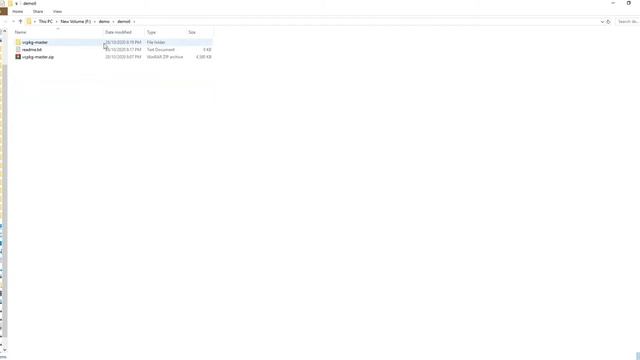Select the readme.txt document icon

click(x=18, y=49)
